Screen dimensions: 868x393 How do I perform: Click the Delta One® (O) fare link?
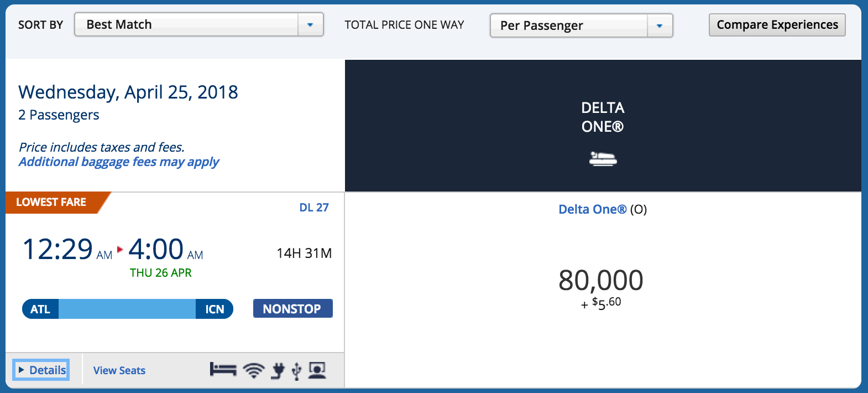click(593, 209)
